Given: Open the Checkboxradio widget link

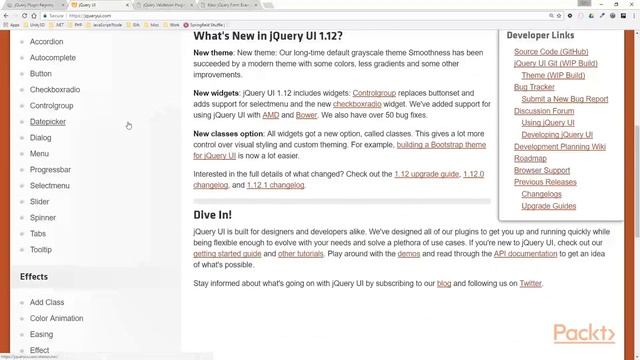Looking at the screenshot, I should [55, 89].
